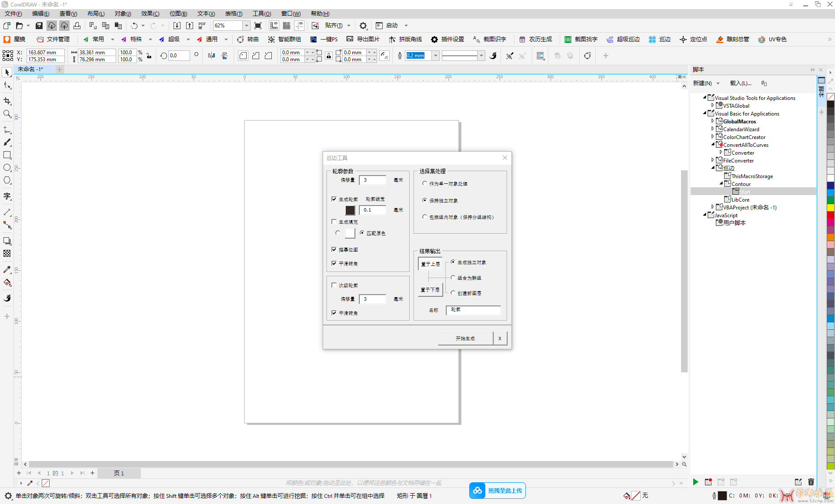835x504 pixels.
Task: Select the Drop Shadow tool
Action: (7, 241)
